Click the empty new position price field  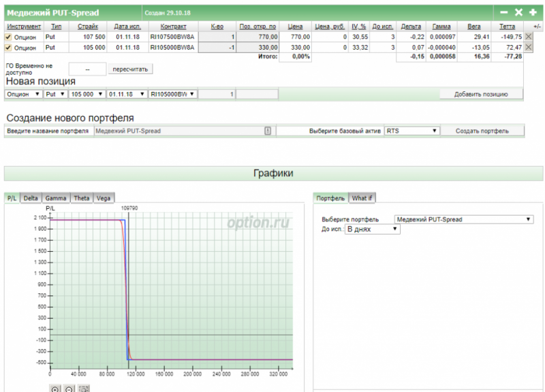click(258, 94)
